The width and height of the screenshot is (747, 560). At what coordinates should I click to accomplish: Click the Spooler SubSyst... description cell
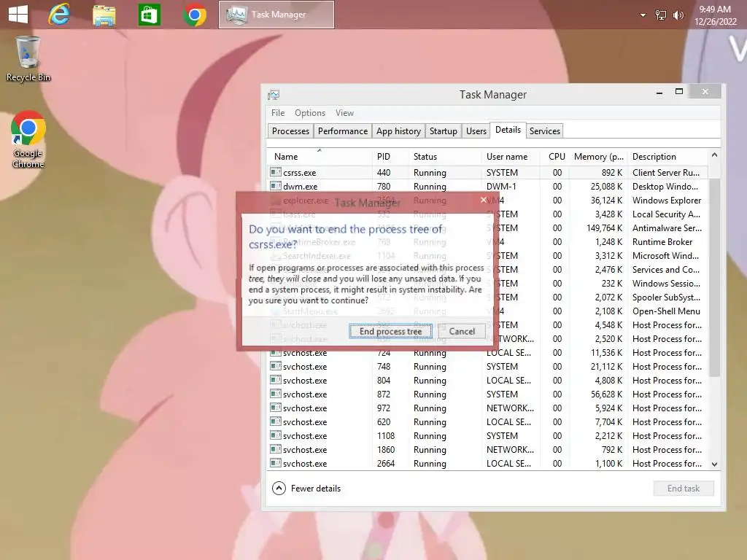coord(666,297)
